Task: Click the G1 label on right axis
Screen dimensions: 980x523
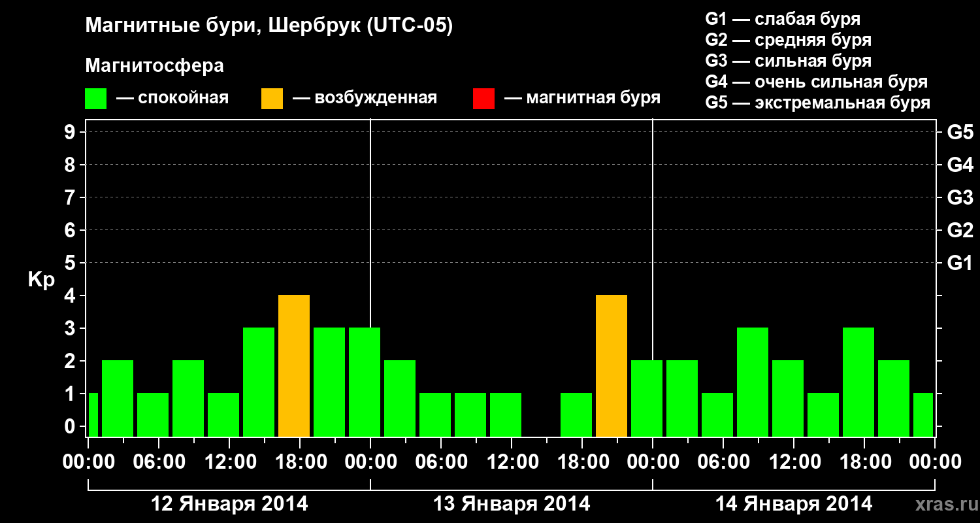Action: pyautogui.click(x=960, y=263)
